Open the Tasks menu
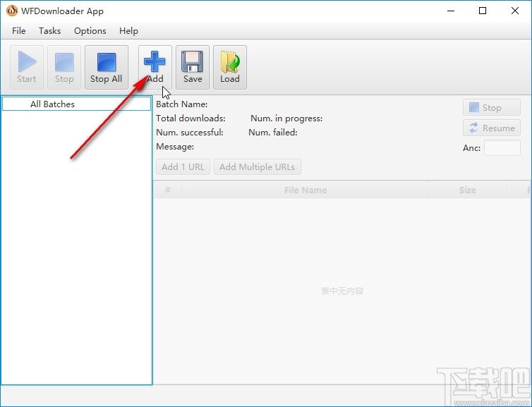 click(49, 31)
